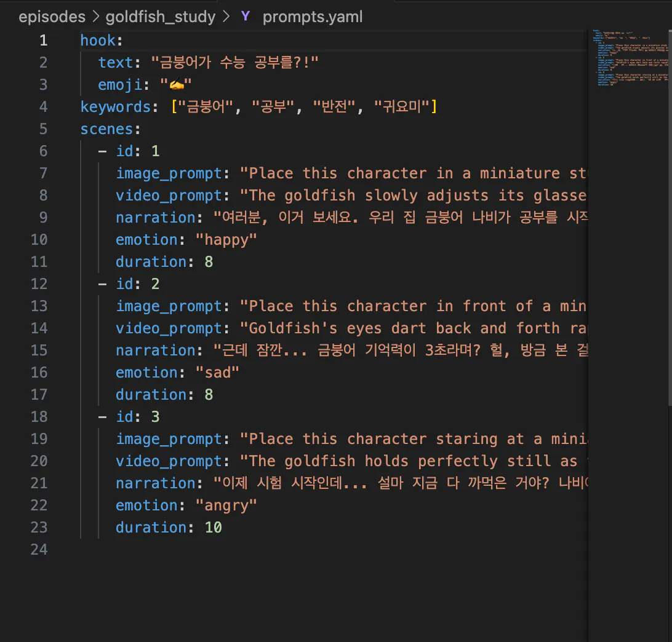Click the "귀요미" keyword string

402,107
